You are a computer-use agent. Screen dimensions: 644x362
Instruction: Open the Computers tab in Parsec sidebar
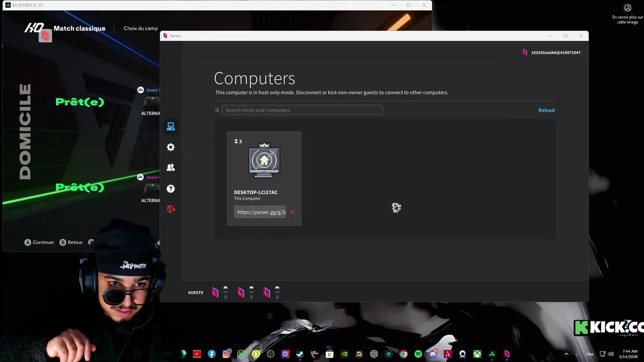pyautogui.click(x=171, y=127)
